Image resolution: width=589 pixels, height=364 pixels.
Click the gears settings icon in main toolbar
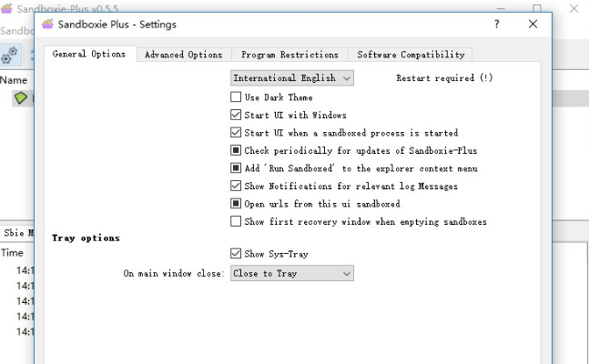(x=9, y=55)
